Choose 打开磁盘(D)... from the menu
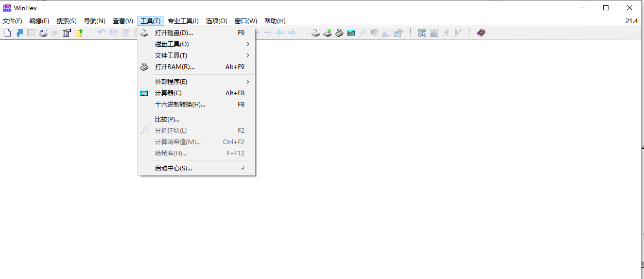This screenshot has height=279, width=644. coord(196,33)
